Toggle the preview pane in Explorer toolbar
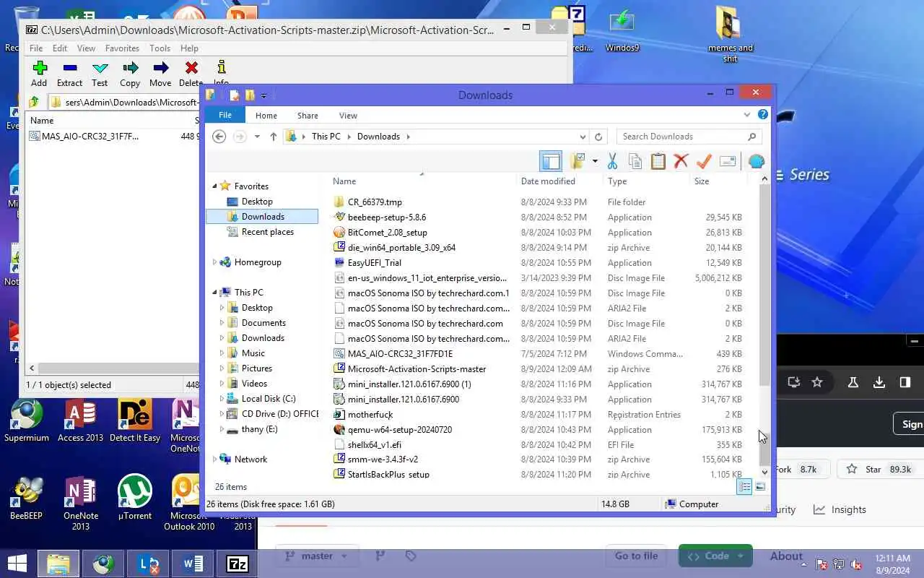 [x=550, y=161]
